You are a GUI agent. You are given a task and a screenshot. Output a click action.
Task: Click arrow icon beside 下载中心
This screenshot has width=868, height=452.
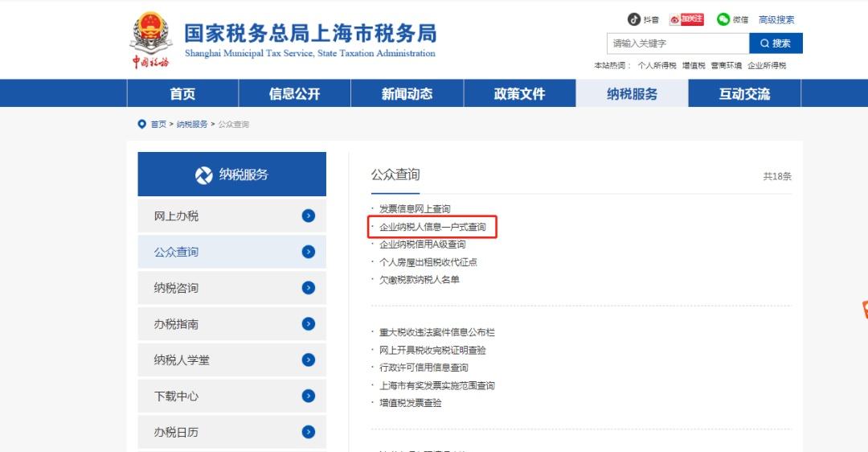[x=308, y=396]
